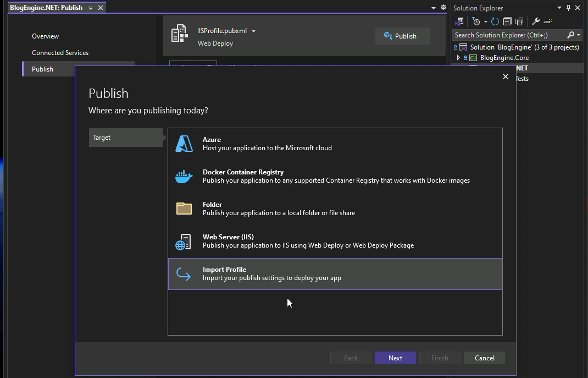The image size is (588, 378).
Task: Close the Publish dialog with the X
Action: tap(506, 76)
